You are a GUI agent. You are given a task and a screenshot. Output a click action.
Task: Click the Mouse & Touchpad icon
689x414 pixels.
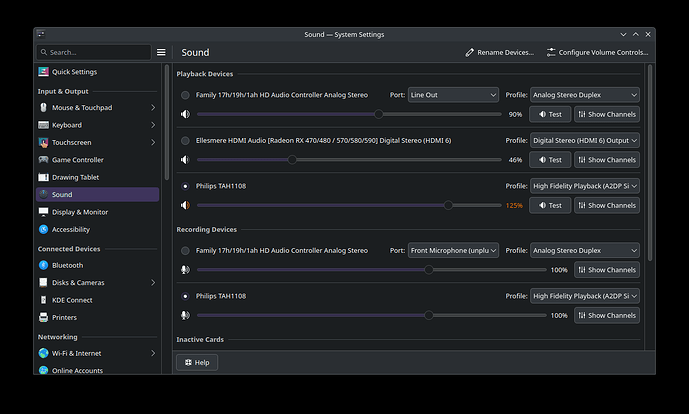(44, 108)
